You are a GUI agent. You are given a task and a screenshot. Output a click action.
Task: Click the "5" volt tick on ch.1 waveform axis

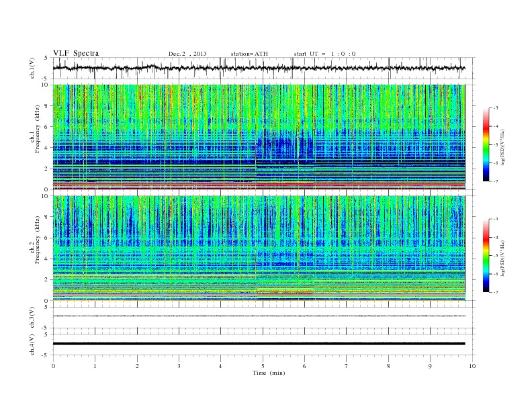pyautogui.click(x=46, y=58)
